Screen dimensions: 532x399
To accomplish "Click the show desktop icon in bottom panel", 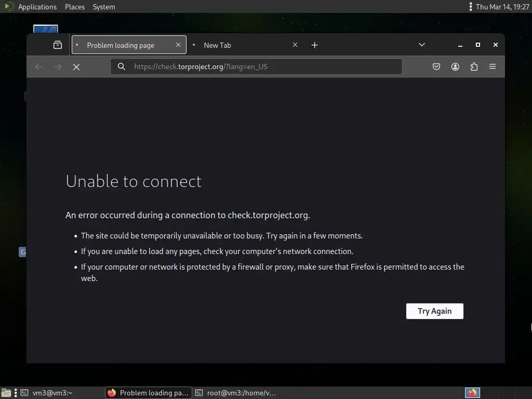I will 6,393.
